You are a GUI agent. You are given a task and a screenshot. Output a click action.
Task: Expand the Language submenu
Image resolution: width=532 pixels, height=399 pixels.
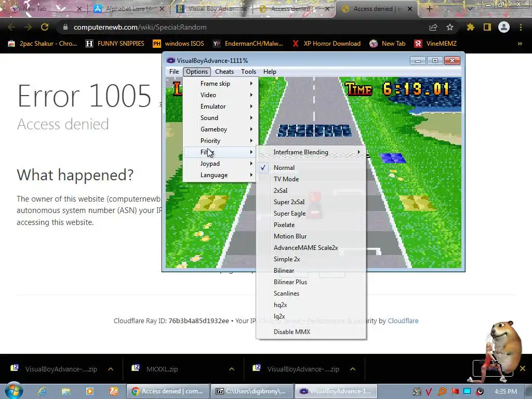coord(220,175)
